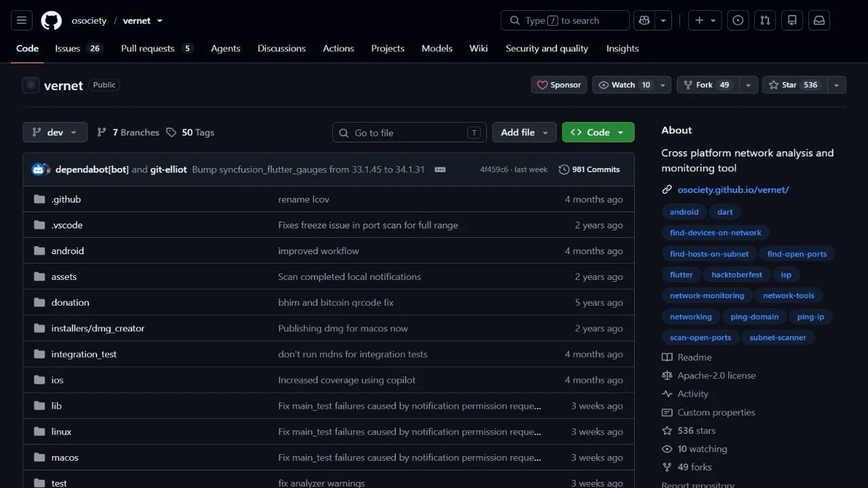Open the latest commit details ellipsis
The height and width of the screenshot is (488, 868).
pos(440,169)
